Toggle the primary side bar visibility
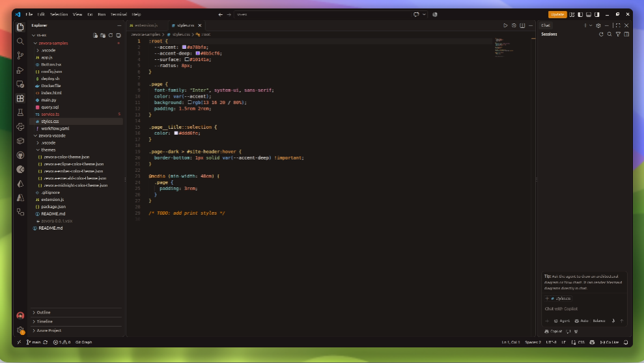The width and height of the screenshot is (644, 363). tap(580, 14)
